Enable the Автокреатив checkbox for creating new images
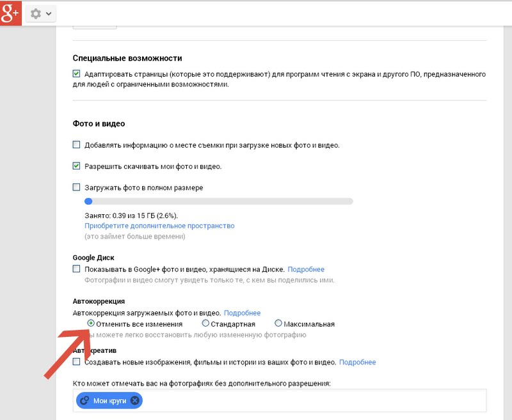Viewport: 512px width, 420px height. point(77,362)
